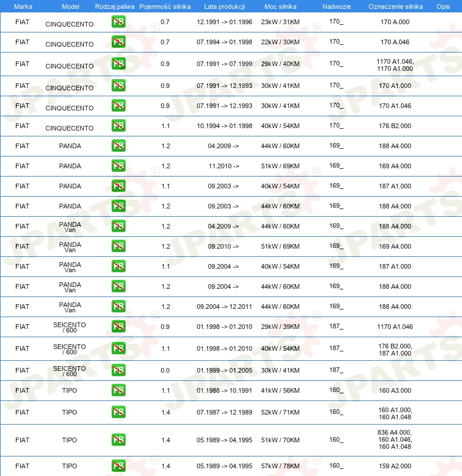Click the Marka column header
The height and width of the screenshot is (476, 462).
pyautogui.click(x=23, y=6)
